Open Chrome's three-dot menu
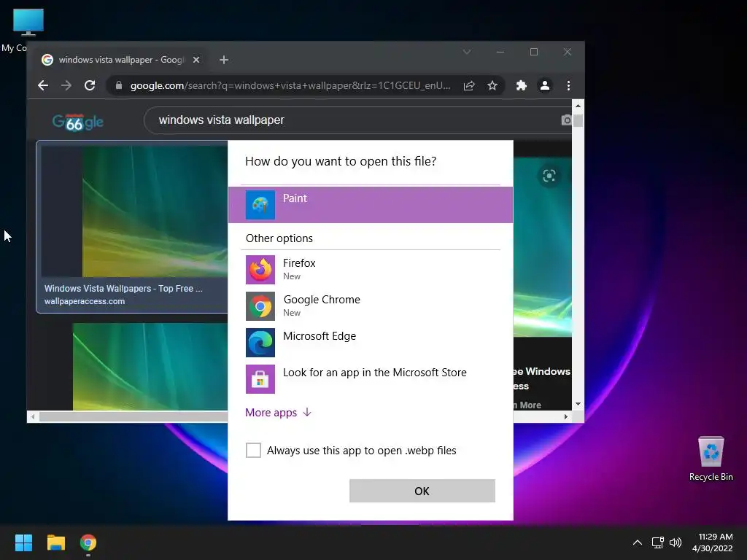This screenshot has height=560, width=747. click(568, 85)
